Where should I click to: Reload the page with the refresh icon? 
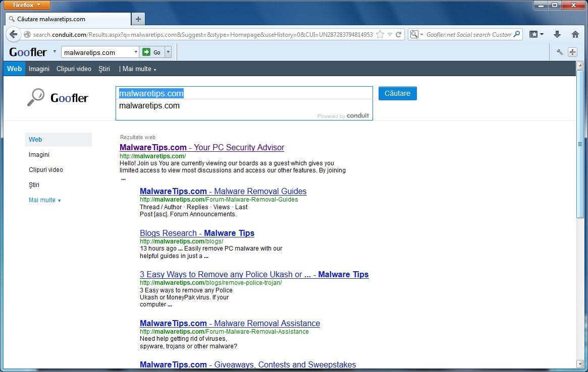[399, 34]
